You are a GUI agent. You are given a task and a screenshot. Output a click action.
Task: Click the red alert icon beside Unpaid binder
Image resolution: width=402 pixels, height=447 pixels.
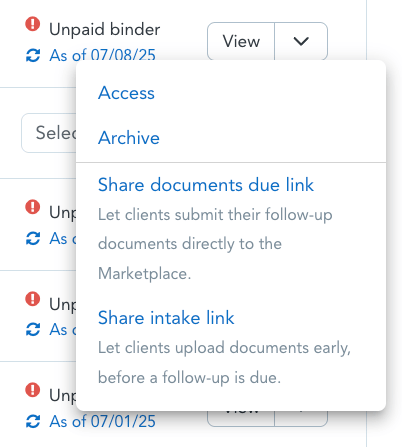click(33, 24)
